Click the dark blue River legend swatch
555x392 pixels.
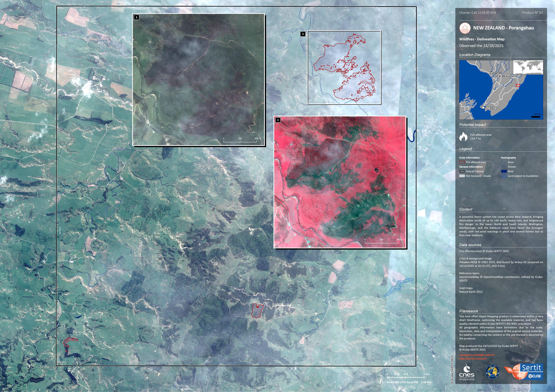(504, 171)
